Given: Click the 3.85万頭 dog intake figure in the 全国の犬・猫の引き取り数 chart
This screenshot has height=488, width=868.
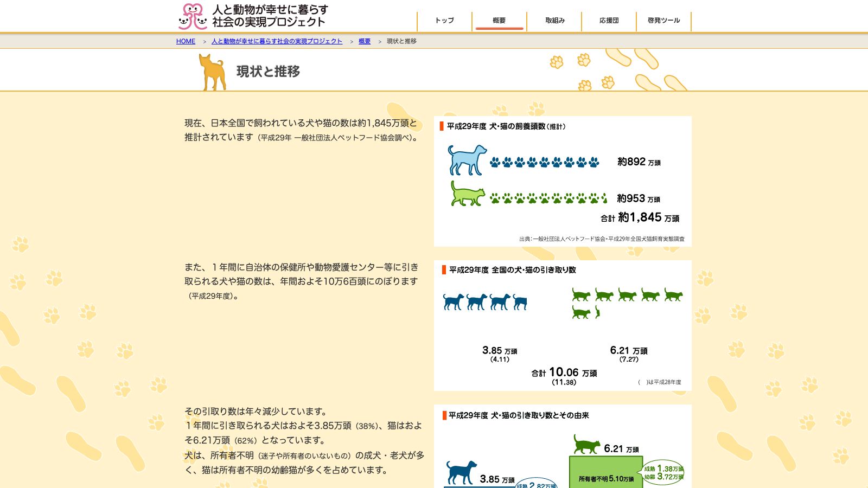Looking at the screenshot, I should [x=500, y=350].
